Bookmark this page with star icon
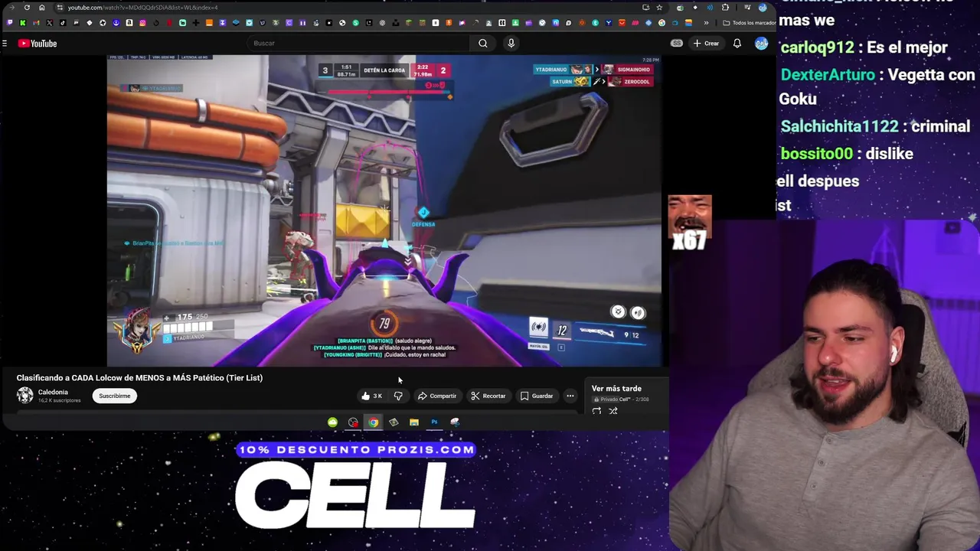This screenshot has height=551, width=980. 659,8
